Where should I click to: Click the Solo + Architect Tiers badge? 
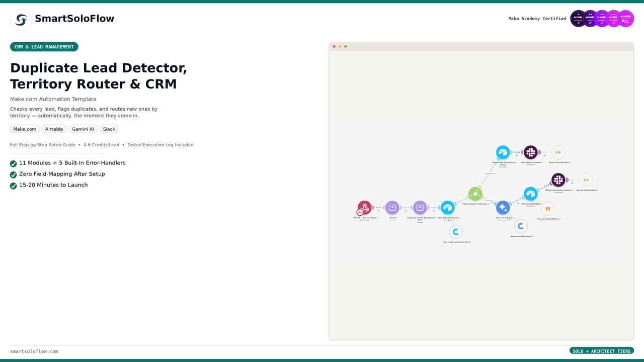[602, 351]
